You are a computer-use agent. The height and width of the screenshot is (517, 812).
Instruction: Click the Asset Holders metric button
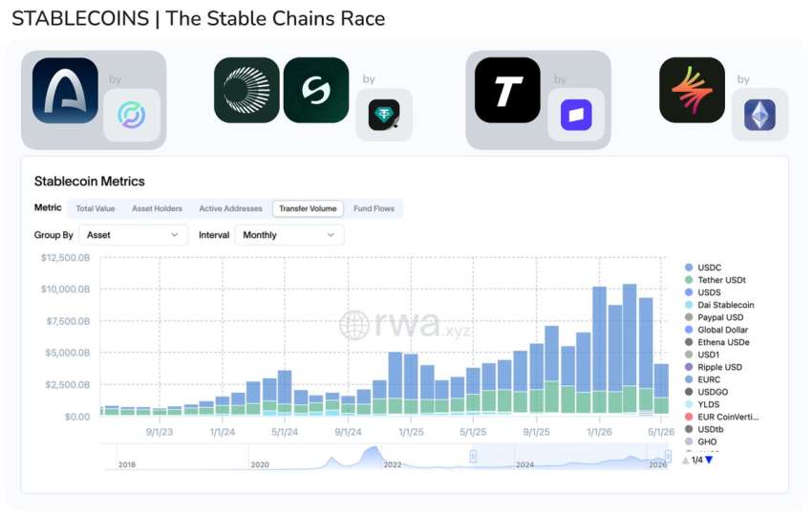pos(157,208)
